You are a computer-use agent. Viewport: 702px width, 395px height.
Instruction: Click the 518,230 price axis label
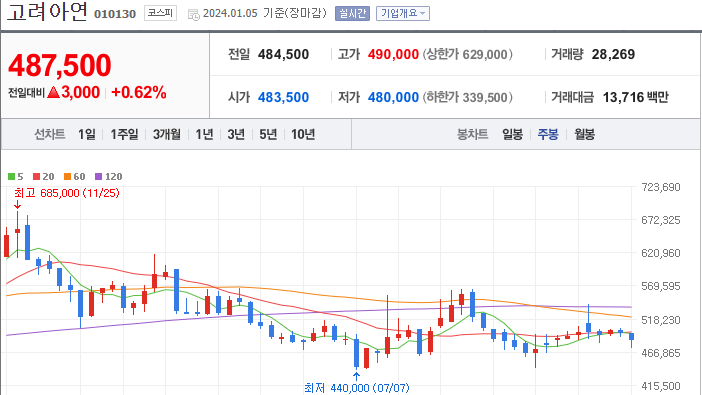point(661,320)
